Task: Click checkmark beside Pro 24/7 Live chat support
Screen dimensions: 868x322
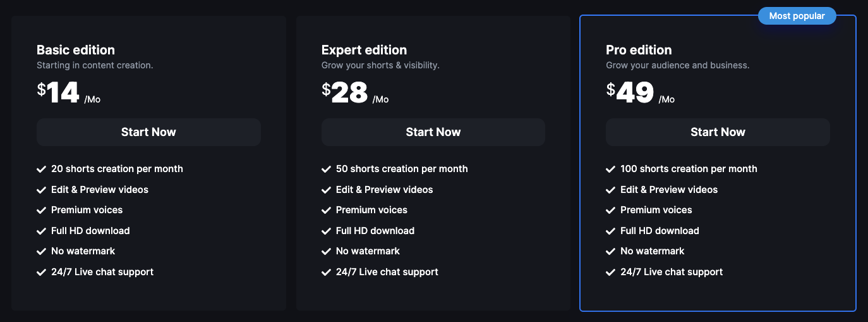Action: click(611, 273)
